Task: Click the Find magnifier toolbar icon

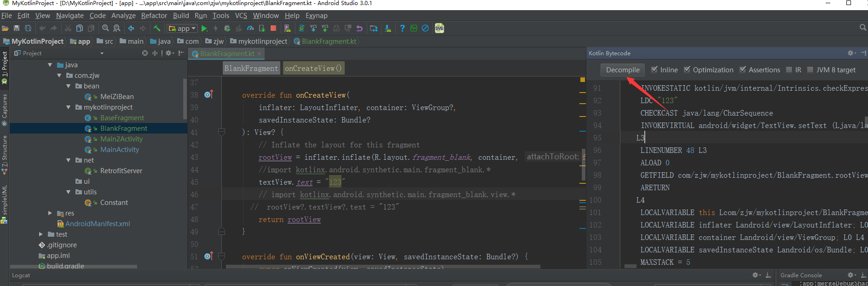Action: click(x=105, y=28)
